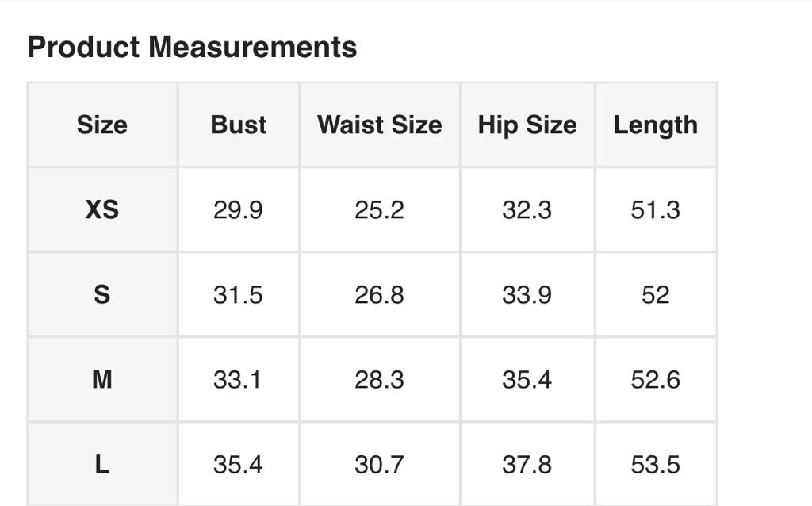Click the L waist value 30.7
The width and height of the screenshot is (812, 506).
(379, 465)
